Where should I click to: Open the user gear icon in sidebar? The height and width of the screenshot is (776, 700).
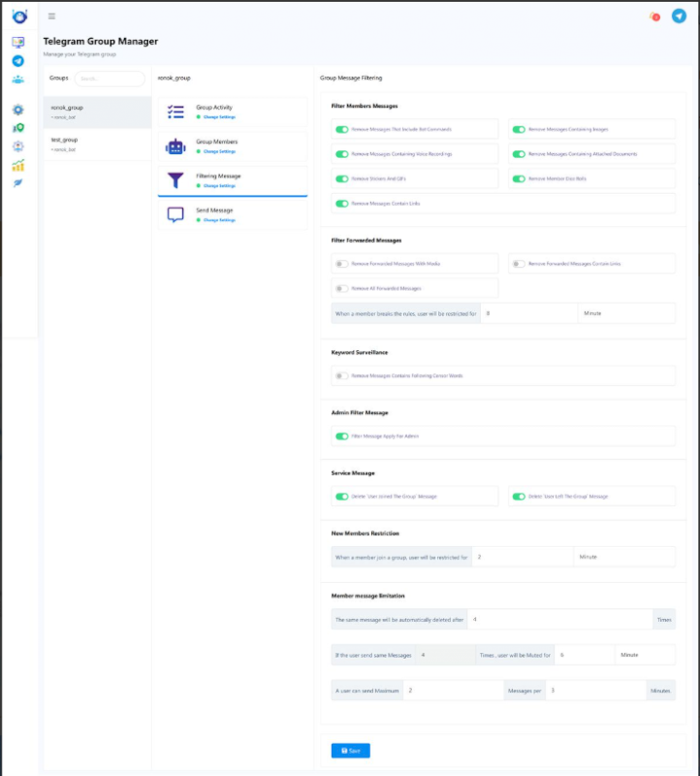pyautogui.click(x=18, y=146)
